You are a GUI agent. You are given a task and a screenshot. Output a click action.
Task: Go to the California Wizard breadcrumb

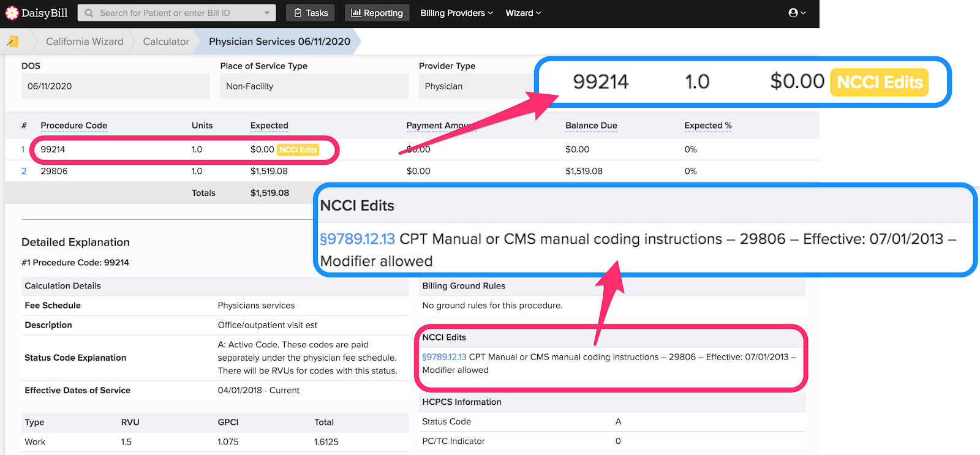tap(85, 42)
